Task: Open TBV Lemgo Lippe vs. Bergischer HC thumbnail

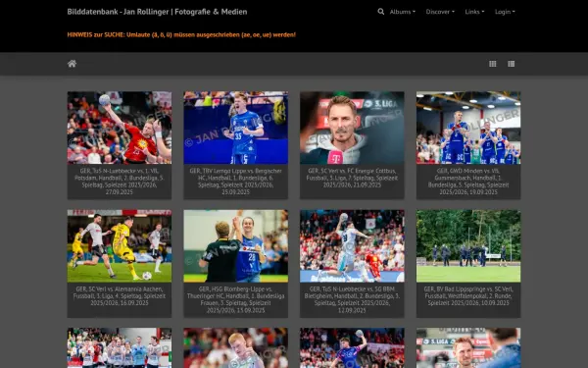Action: click(x=235, y=128)
